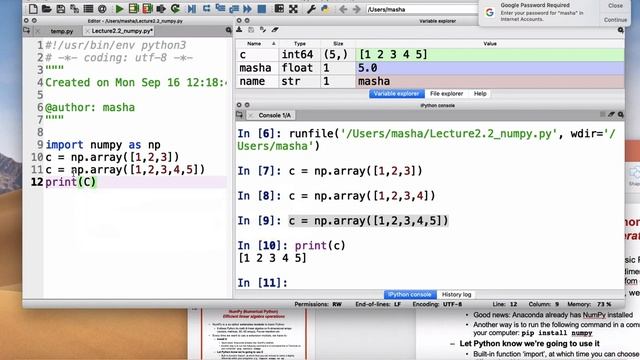Remove all variables with the eraser icon
The image size is (640, 360).
pyautogui.click(x=275, y=29)
